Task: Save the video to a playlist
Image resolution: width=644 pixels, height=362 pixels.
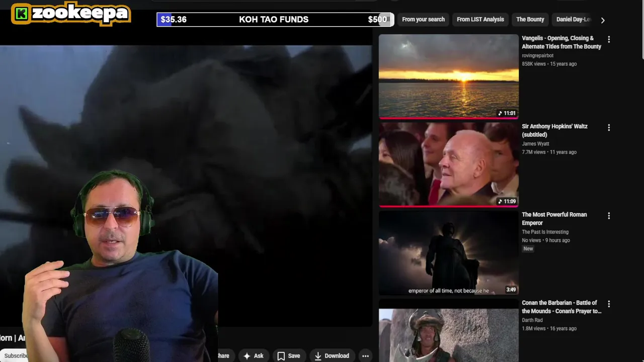Action: click(288, 355)
